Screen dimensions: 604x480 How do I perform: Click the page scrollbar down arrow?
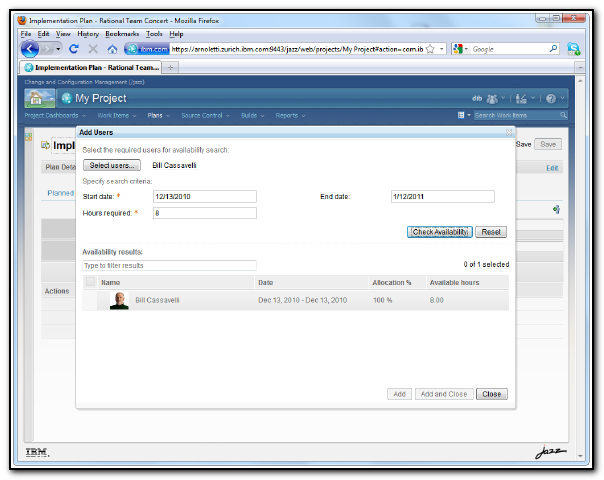[x=580, y=456]
